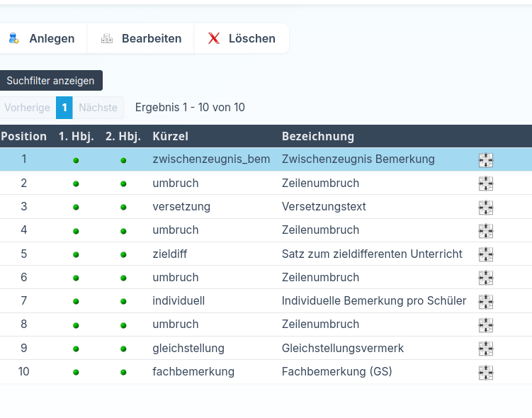Toggle 1. Hbj. dot for versetzung
This screenshot has width=532, height=418.
(76, 208)
